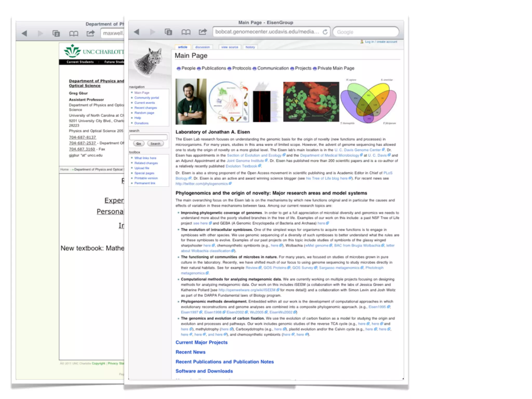Open the Publications link on Main Page
The image size is (532, 399).
[214, 68]
